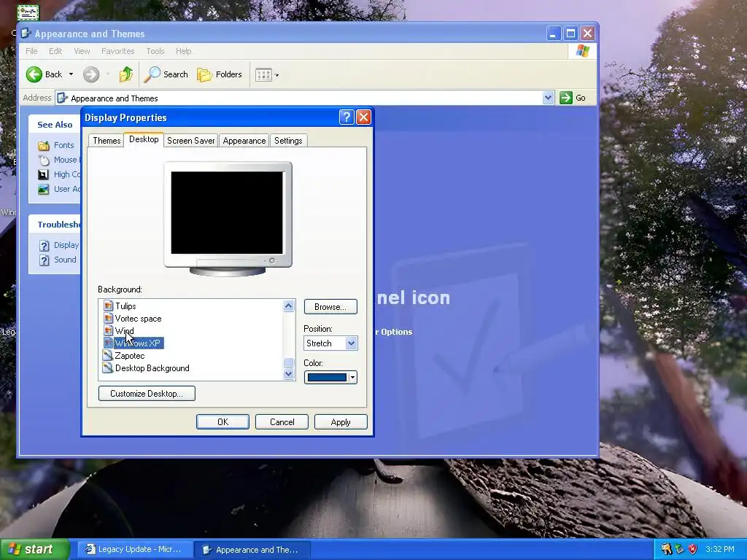Click the red security shield tray icon
This screenshot has height=560, width=747.
693,550
